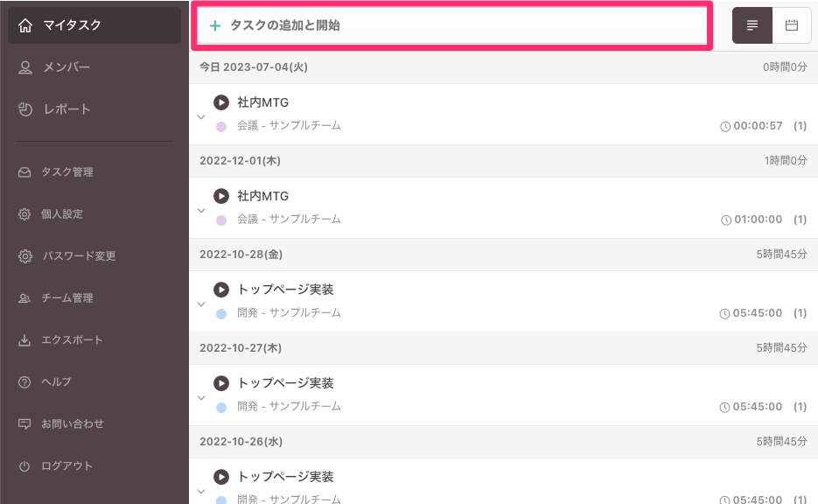Start timer for today's 社内MTG task
Viewport: 818px width, 504px height.
pos(221,102)
